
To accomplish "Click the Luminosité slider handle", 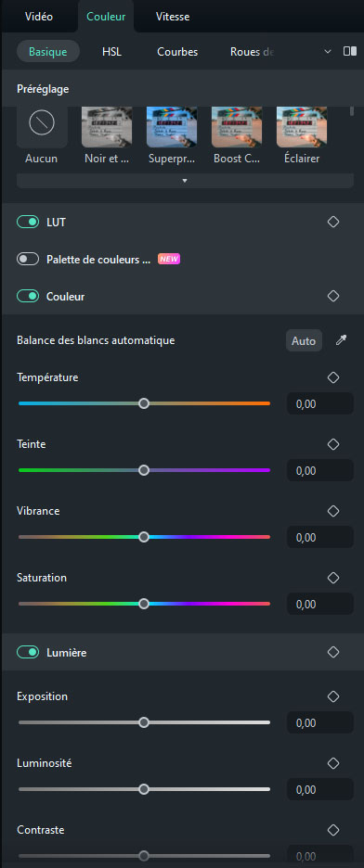I will (x=144, y=789).
